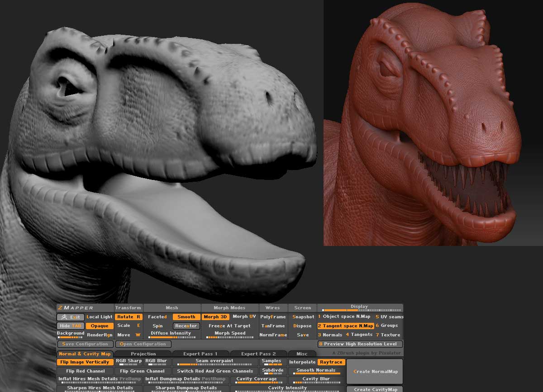The height and width of the screenshot is (392, 543).
Task: Select Interpolate sampling mode
Action: pyautogui.click(x=302, y=362)
